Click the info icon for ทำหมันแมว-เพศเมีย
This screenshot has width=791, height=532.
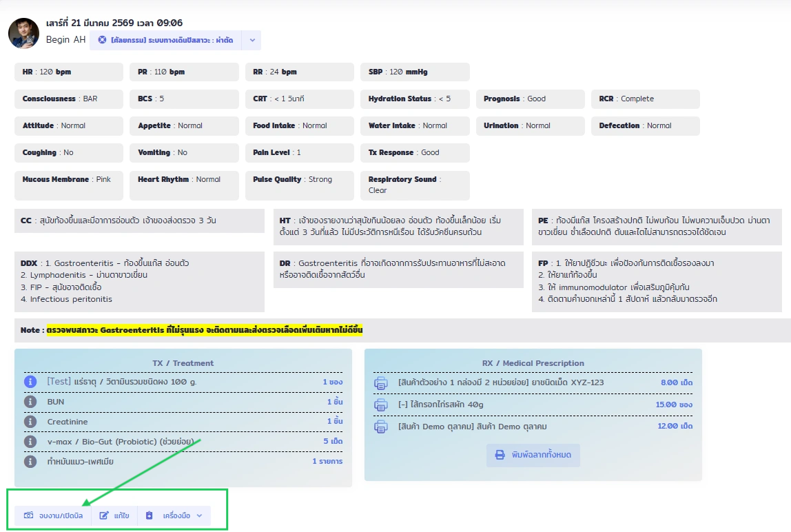pyautogui.click(x=30, y=461)
